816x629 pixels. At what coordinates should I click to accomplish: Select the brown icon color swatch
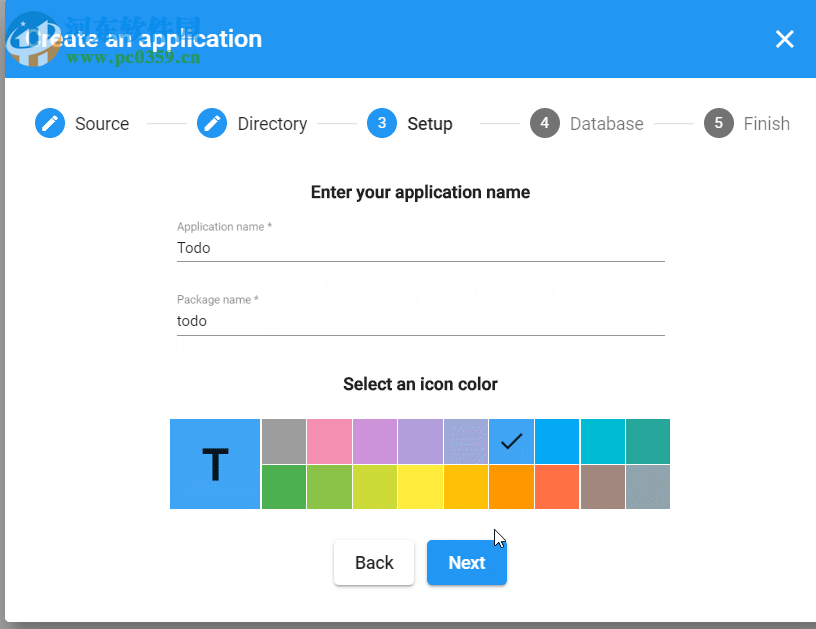pos(602,487)
